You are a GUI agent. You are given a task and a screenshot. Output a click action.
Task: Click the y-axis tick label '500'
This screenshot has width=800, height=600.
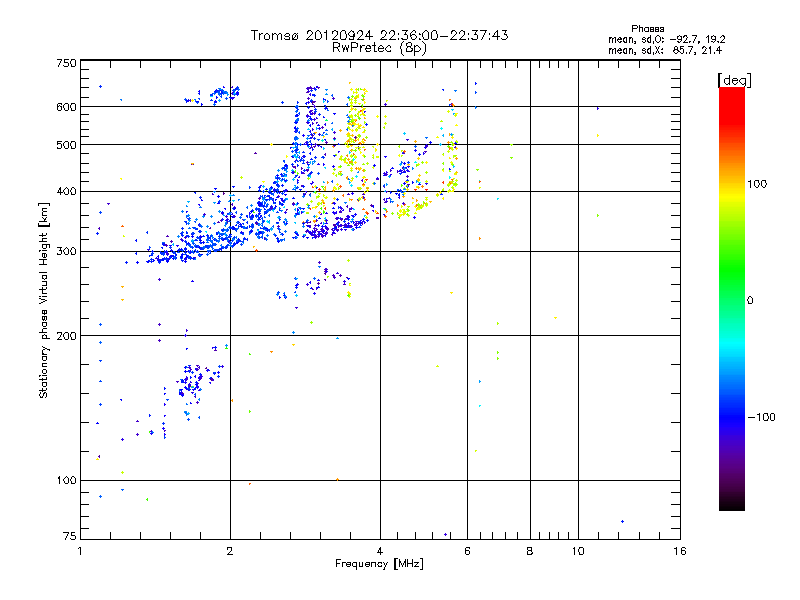click(66, 145)
